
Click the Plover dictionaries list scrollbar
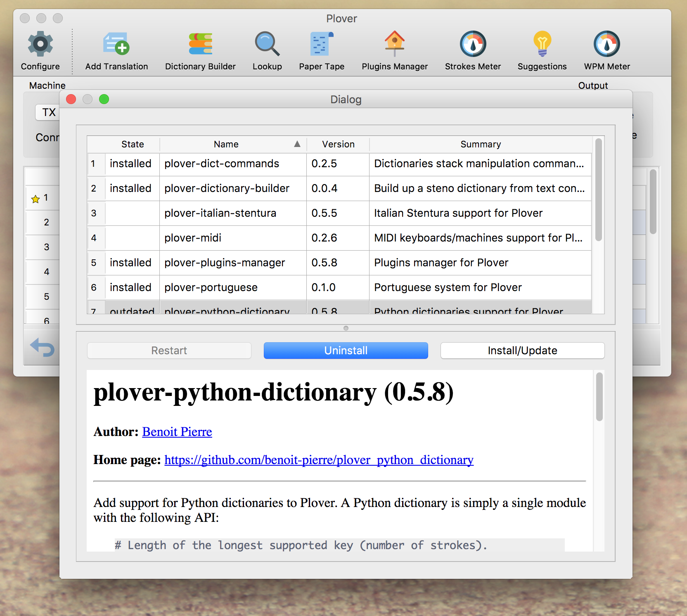[653, 201]
